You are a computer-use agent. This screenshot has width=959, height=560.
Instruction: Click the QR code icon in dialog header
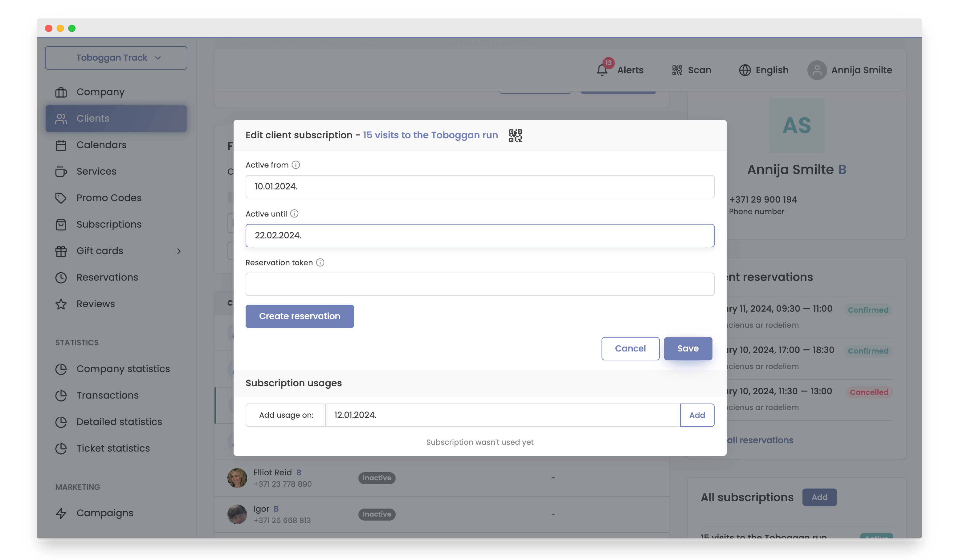pyautogui.click(x=515, y=136)
